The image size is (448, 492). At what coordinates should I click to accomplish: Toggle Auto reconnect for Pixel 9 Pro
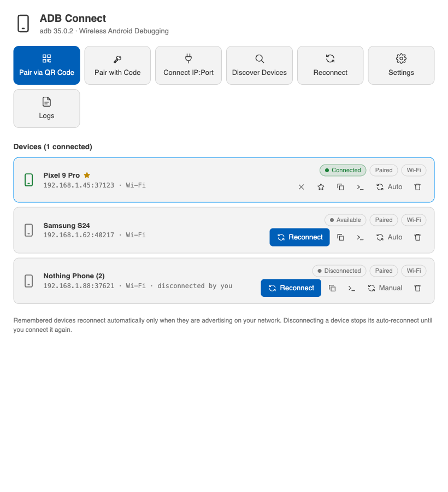click(389, 187)
